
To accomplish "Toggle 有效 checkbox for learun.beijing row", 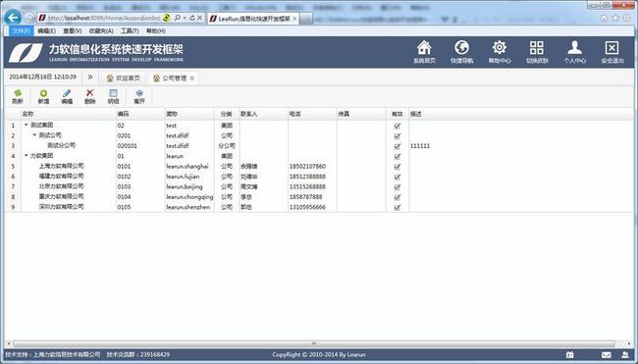I will point(398,187).
